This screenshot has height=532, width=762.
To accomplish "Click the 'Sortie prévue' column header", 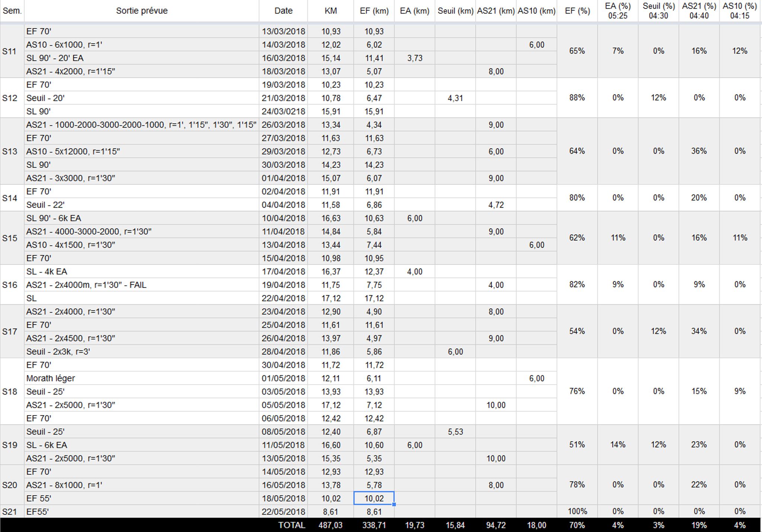I will [x=142, y=11].
